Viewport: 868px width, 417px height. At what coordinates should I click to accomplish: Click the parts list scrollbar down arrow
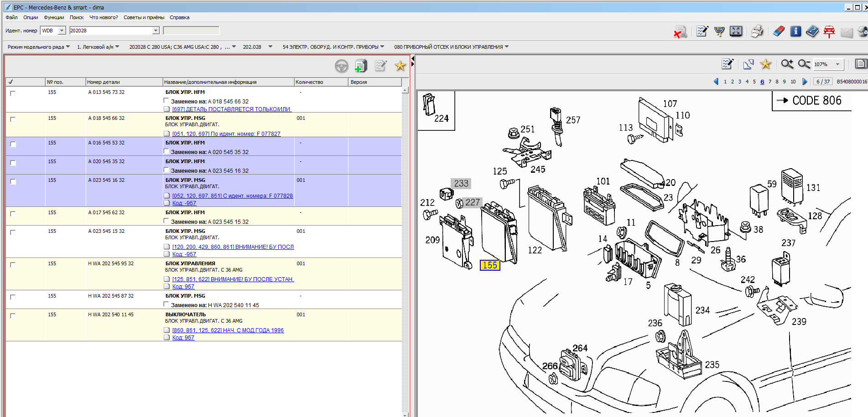pos(405,414)
